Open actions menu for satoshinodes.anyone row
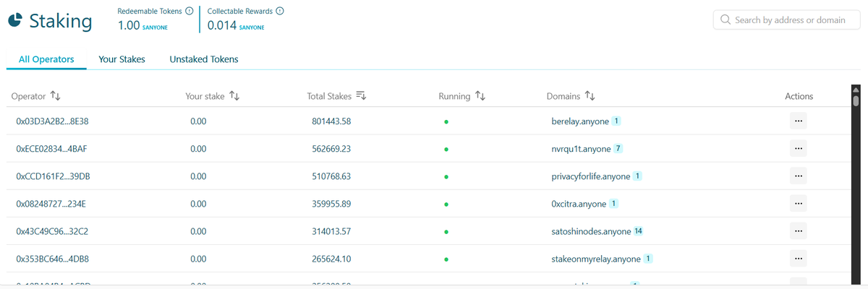Image resolution: width=868 pixels, height=289 pixels. point(798,231)
